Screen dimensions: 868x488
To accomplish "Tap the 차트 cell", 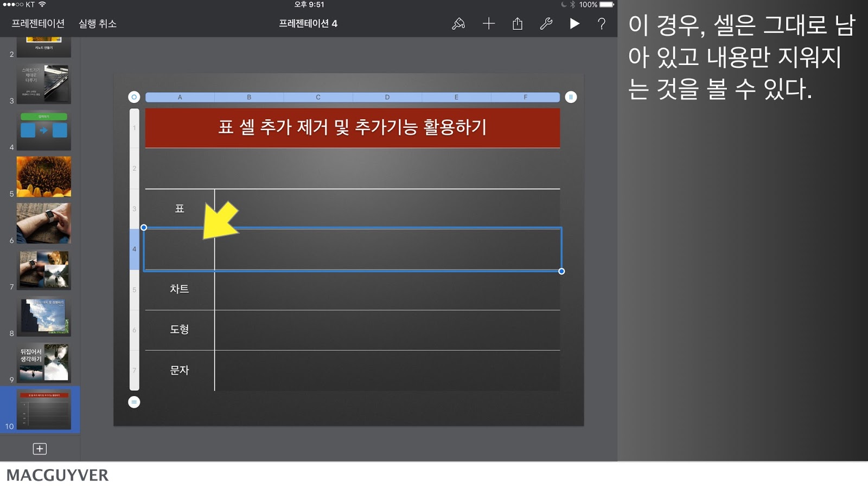I will (x=180, y=290).
